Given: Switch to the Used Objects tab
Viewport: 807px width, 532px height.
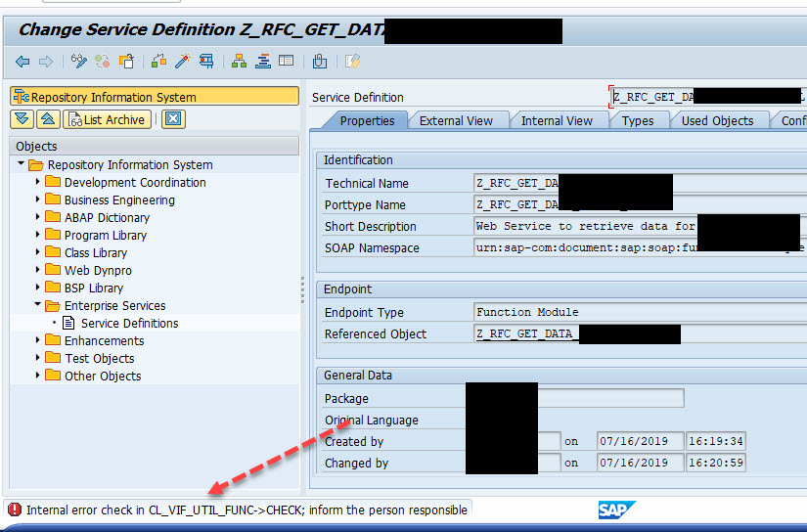Looking at the screenshot, I should point(717,121).
